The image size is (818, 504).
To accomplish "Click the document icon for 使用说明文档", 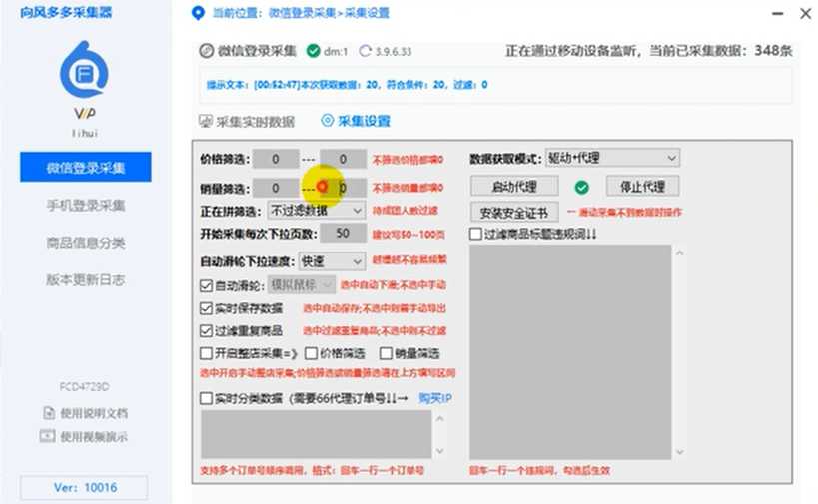I will [47, 413].
